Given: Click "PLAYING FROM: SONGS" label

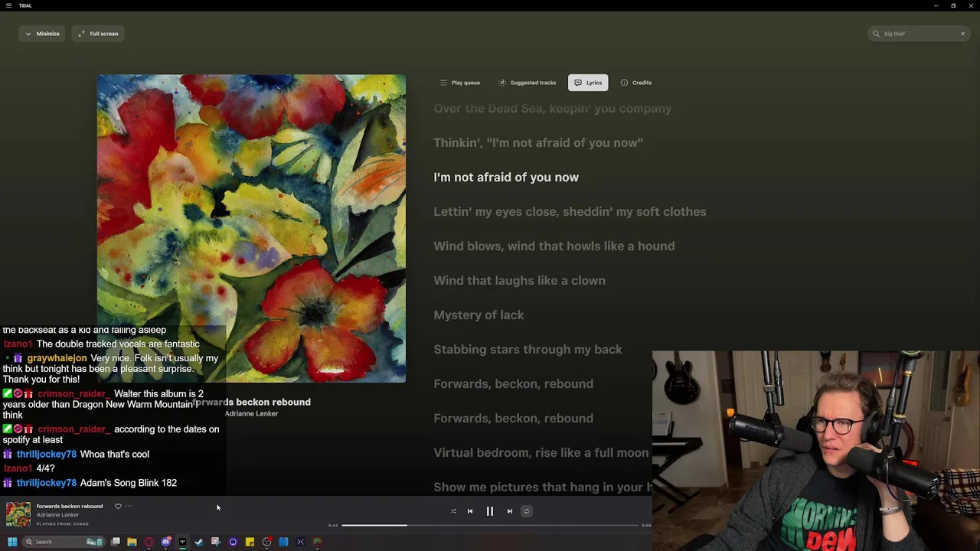Looking at the screenshot, I should click(x=63, y=524).
